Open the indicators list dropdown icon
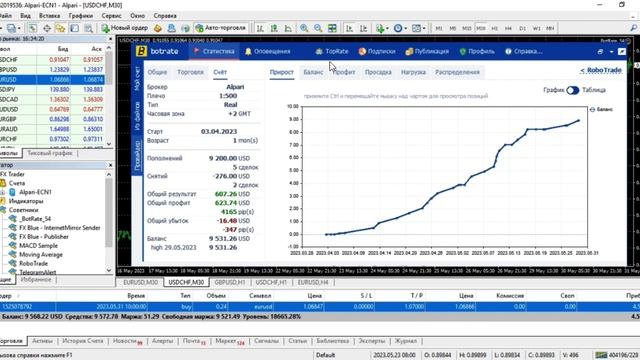The height and width of the screenshot is (360, 640). click(x=382, y=28)
